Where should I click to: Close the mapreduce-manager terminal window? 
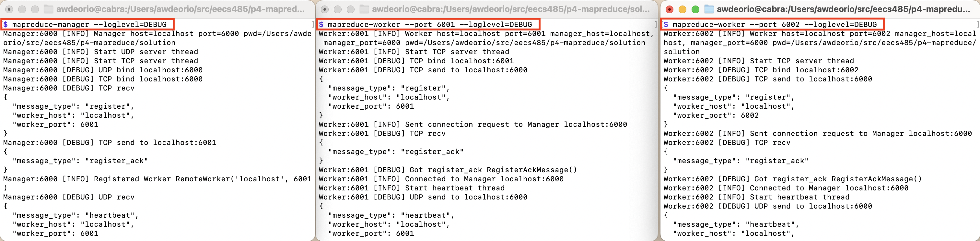pos(9,9)
